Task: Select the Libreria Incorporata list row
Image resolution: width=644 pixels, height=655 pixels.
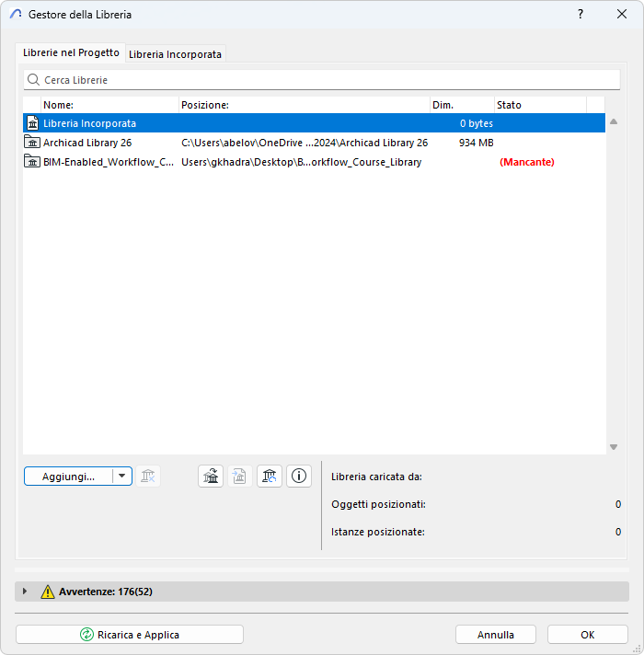Action: pos(314,123)
